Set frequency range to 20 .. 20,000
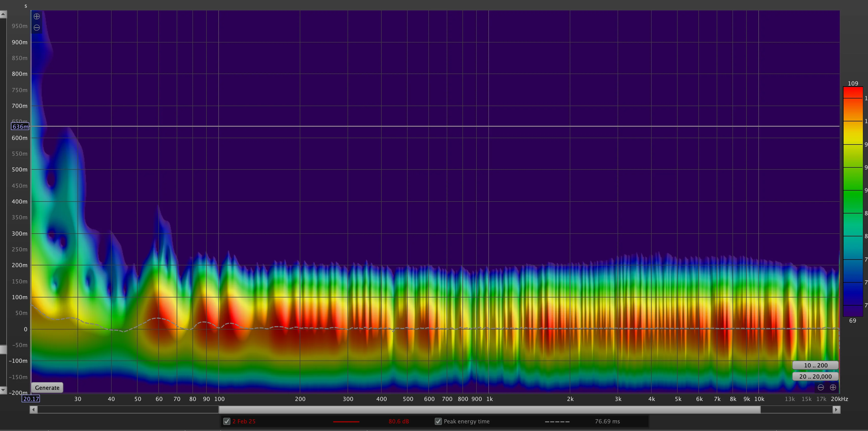Screen dimensions: 868x431 click(x=815, y=376)
